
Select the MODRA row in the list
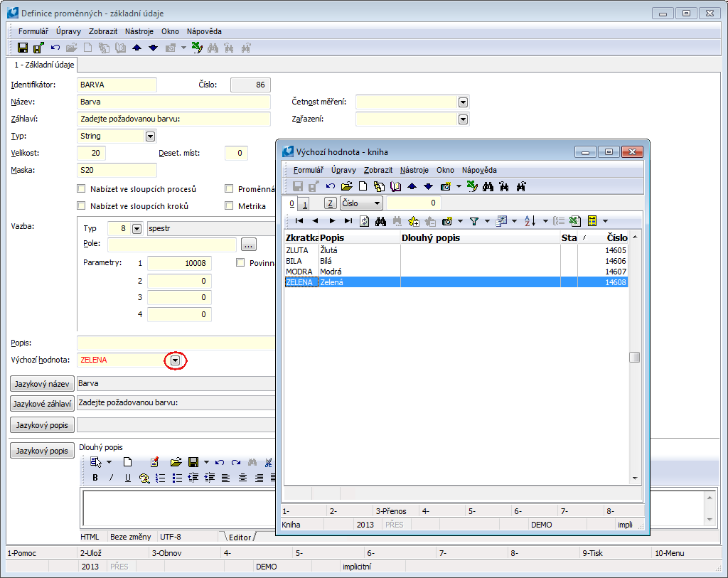click(299, 272)
